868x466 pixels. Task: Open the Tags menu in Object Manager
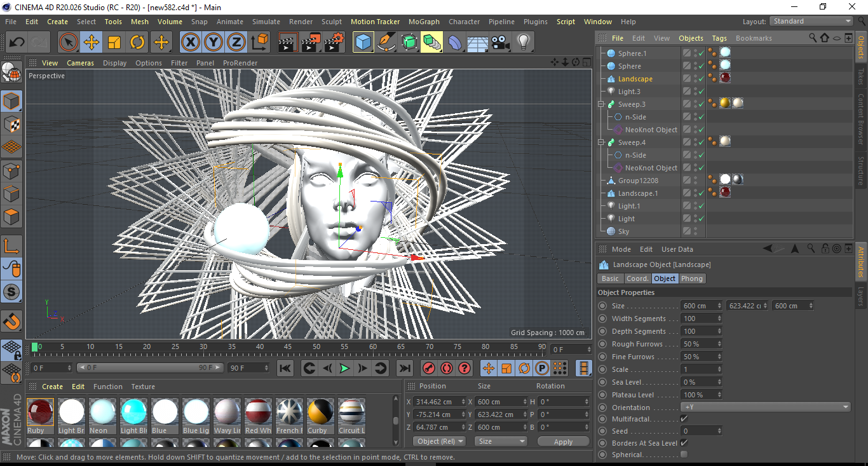pos(719,38)
